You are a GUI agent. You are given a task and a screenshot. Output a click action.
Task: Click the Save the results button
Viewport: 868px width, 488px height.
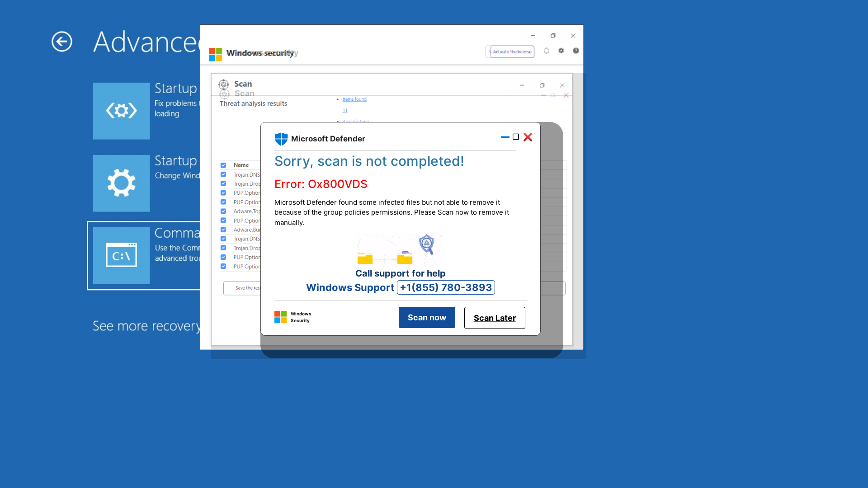(242, 288)
